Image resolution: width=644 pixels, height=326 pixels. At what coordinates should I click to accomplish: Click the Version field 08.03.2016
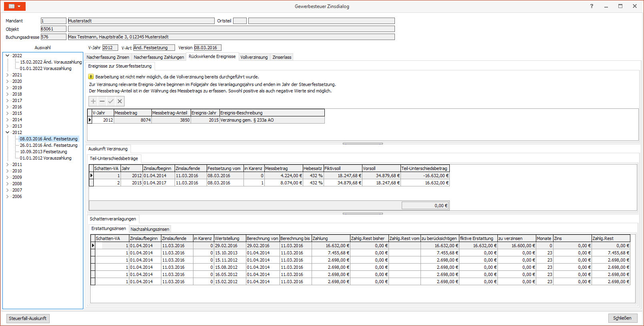coord(207,48)
